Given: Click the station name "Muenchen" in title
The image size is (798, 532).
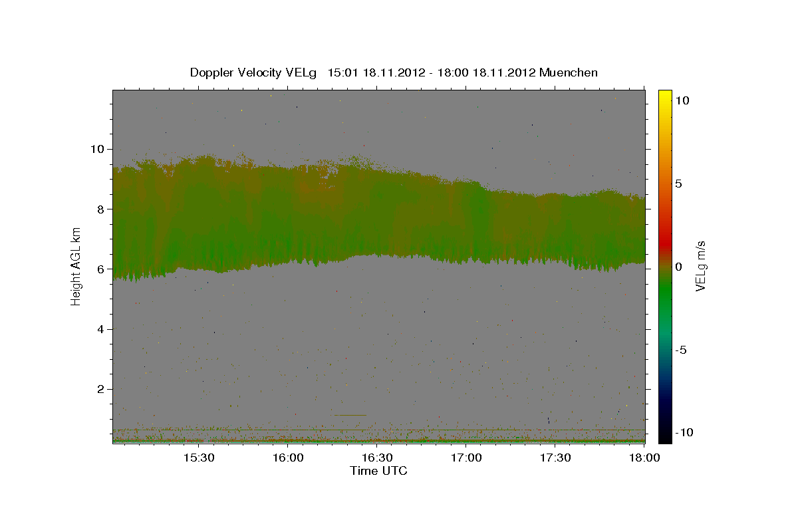Looking at the screenshot, I should 569,72.
